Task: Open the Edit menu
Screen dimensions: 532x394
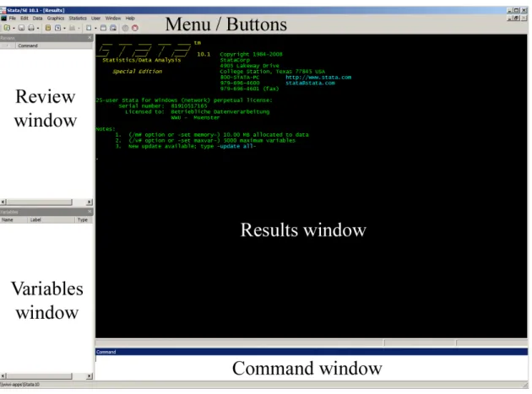Action: (24, 19)
